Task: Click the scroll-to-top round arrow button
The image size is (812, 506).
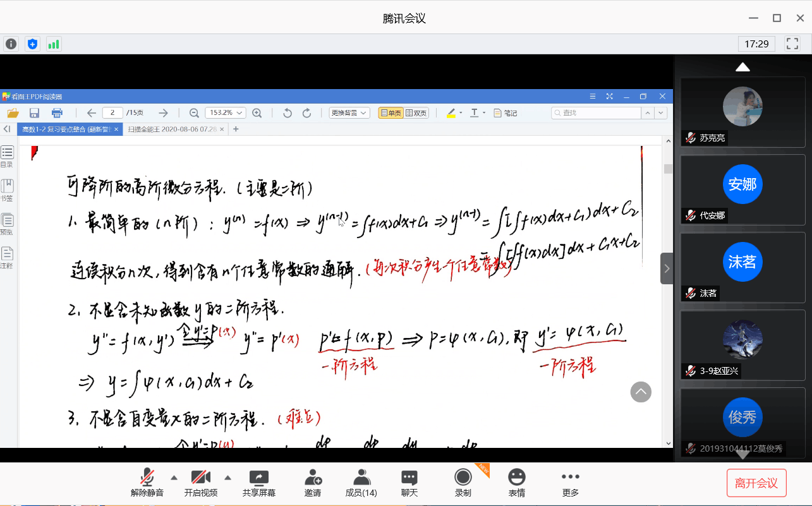Action: [641, 392]
